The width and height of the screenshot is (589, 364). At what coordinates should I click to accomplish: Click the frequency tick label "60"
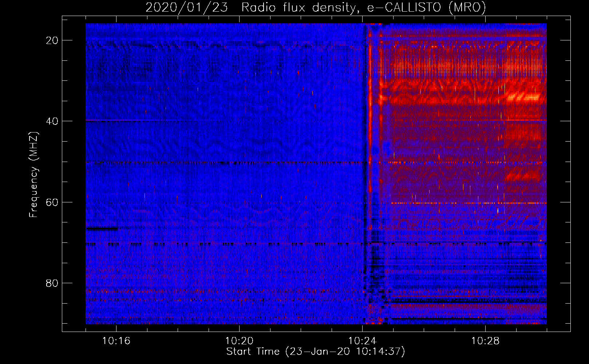point(52,202)
